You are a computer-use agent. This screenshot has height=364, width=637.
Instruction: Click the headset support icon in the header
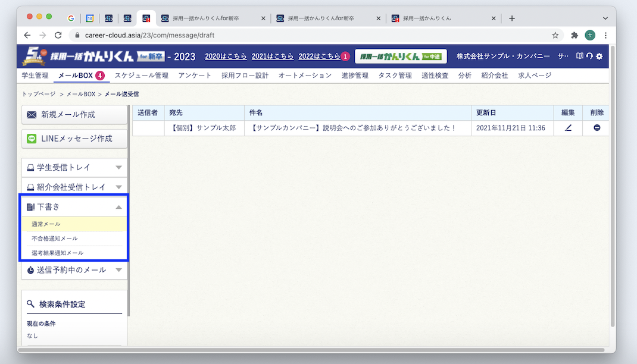[589, 55]
